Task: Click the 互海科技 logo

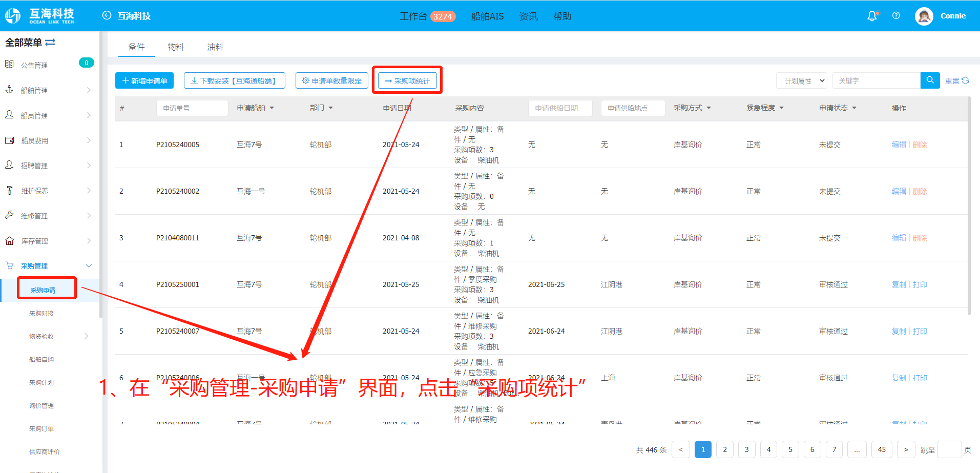Action: pos(40,16)
